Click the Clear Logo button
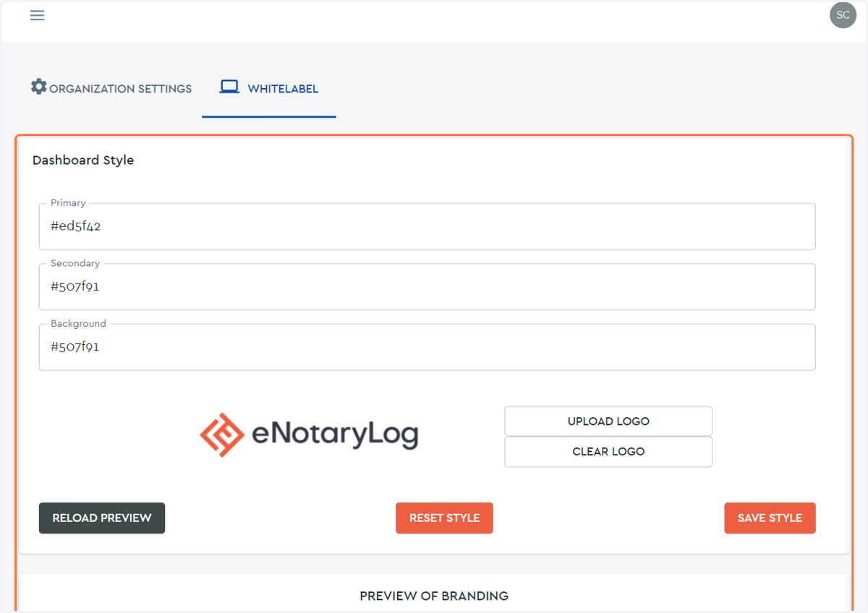The width and height of the screenshot is (868, 613). [x=608, y=452]
